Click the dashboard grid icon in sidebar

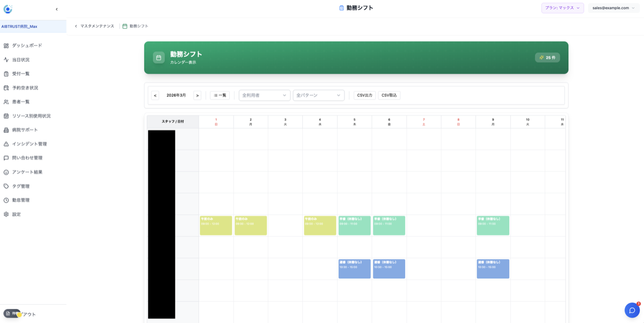click(6, 46)
